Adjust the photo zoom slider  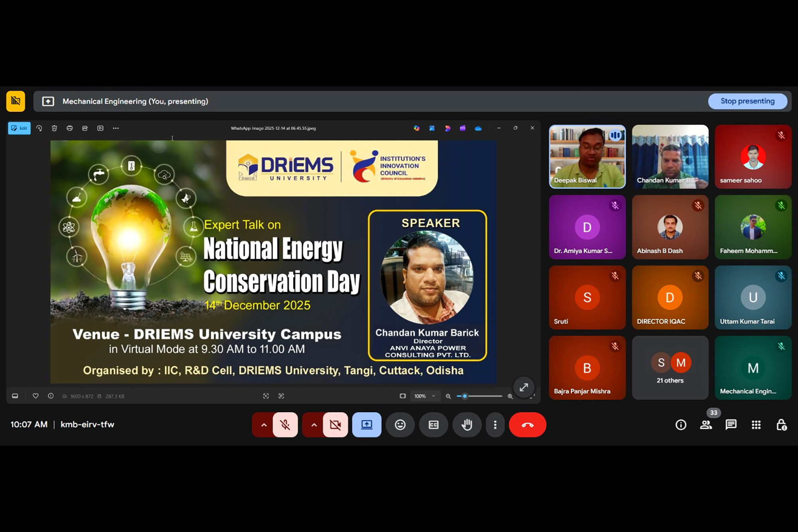point(465,396)
